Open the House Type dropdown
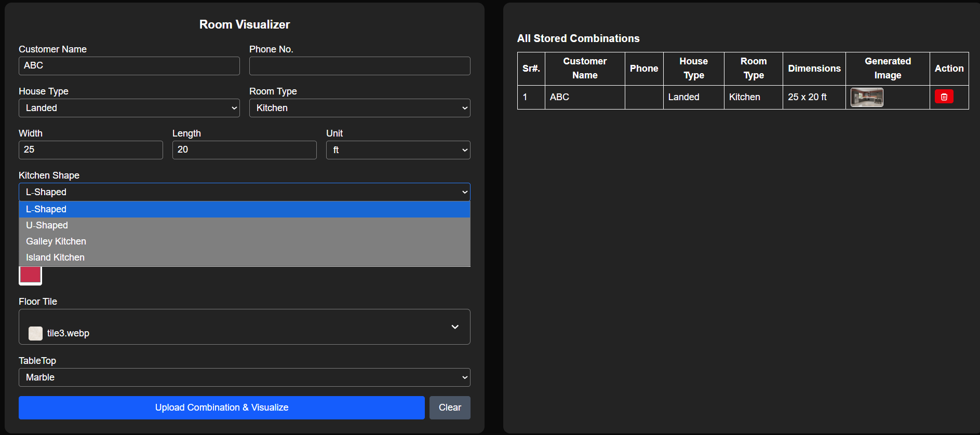This screenshot has height=435, width=980. [129, 108]
